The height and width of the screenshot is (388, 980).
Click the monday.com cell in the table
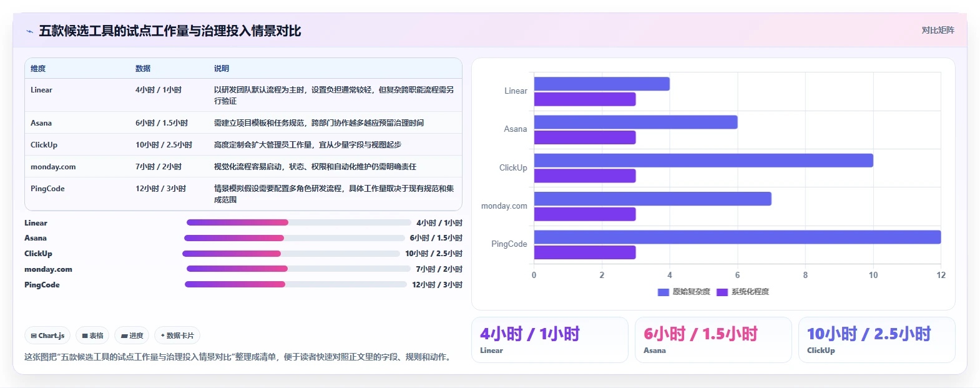pos(53,167)
